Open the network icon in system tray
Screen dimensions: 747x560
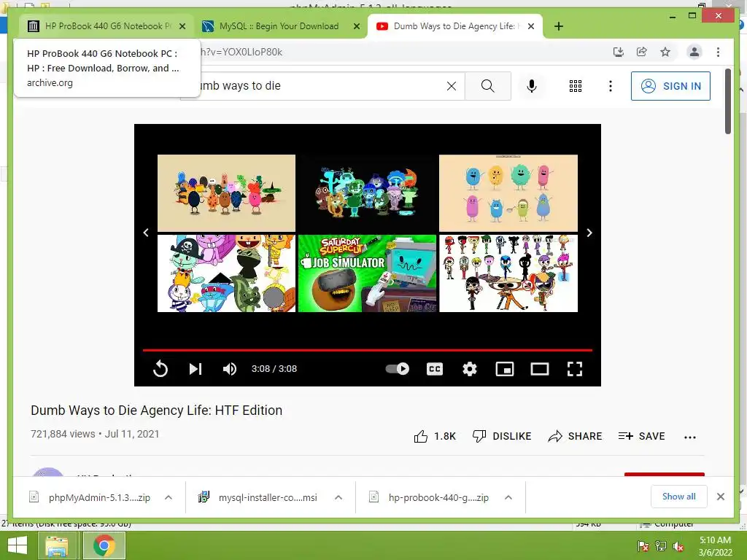tap(661, 546)
